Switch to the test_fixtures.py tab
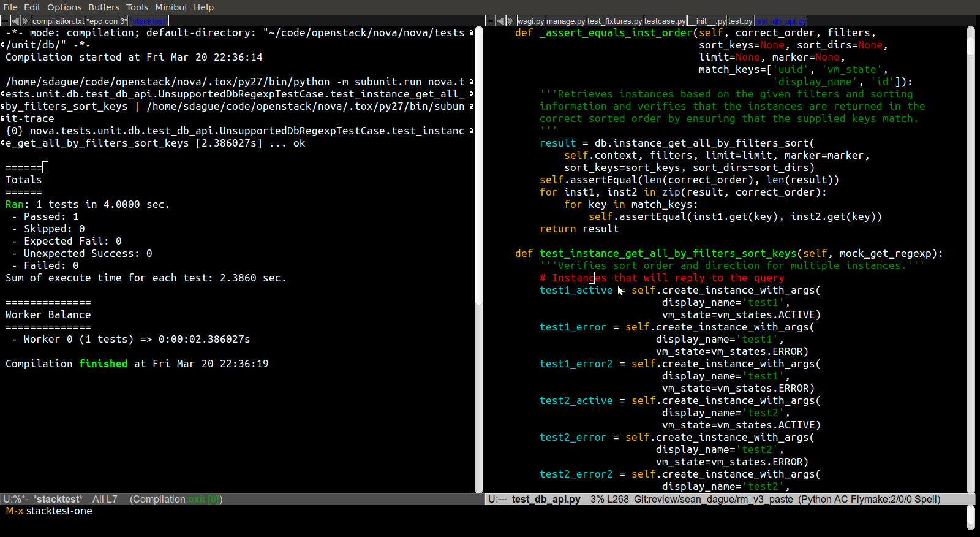This screenshot has width=980, height=537. tap(615, 21)
